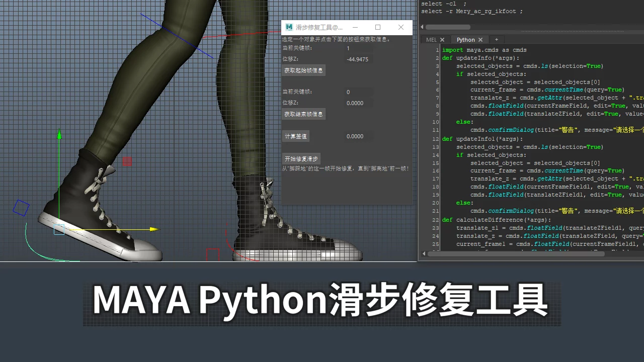The height and width of the screenshot is (362, 644).
Task: Click the Maya logo in the tool window title bar
Action: tap(289, 27)
